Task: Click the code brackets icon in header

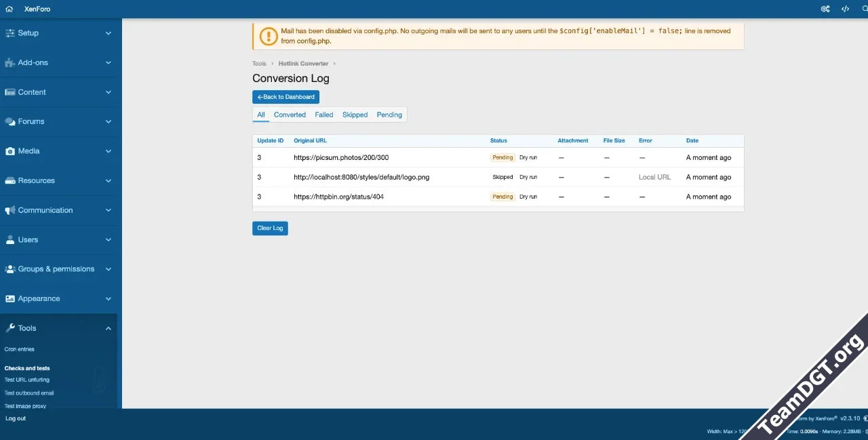Action: [845, 9]
